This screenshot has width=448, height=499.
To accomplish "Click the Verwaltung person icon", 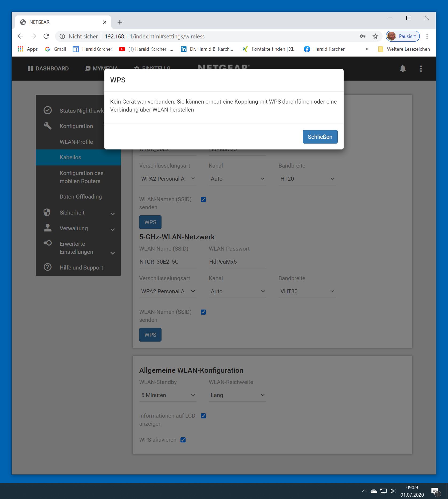I will pos(48,228).
